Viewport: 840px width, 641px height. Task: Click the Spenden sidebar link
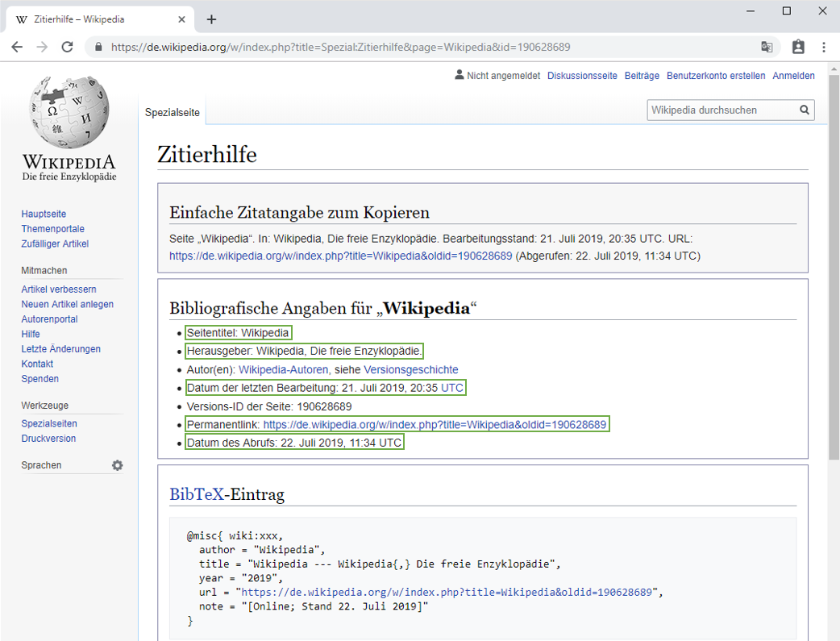40,379
